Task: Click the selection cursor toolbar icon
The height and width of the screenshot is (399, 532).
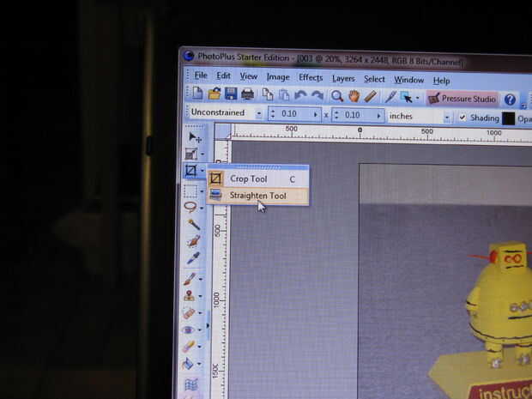Action: coord(406,98)
